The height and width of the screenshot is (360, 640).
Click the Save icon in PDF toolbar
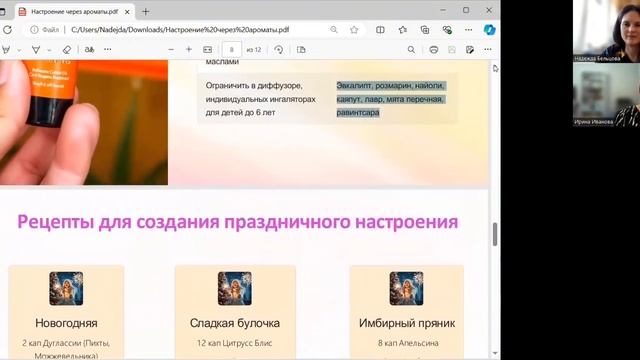(x=452, y=49)
